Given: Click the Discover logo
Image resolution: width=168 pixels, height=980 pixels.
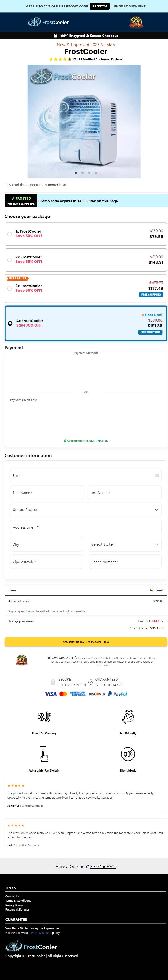Looking at the screenshot, I should pos(97,694).
